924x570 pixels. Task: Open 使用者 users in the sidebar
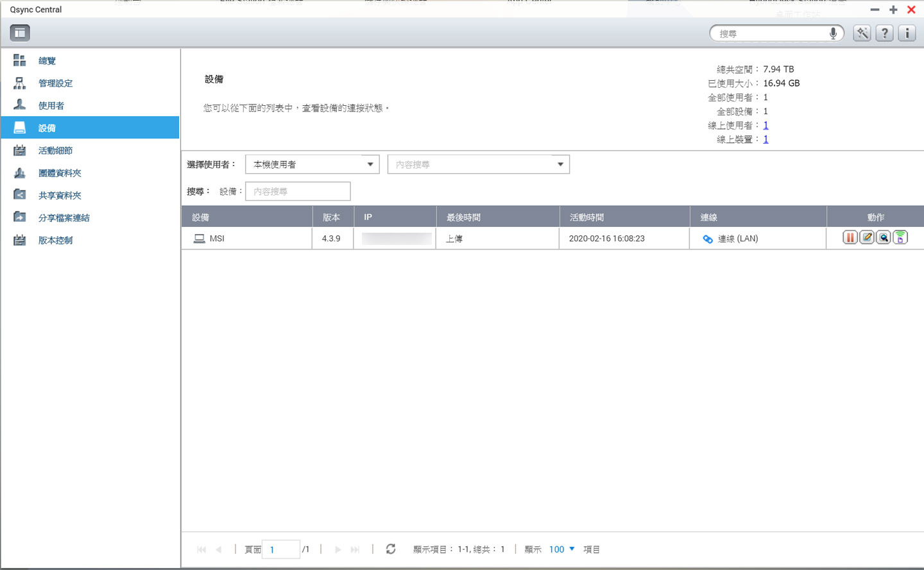pyautogui.click(x=90, y=105)
